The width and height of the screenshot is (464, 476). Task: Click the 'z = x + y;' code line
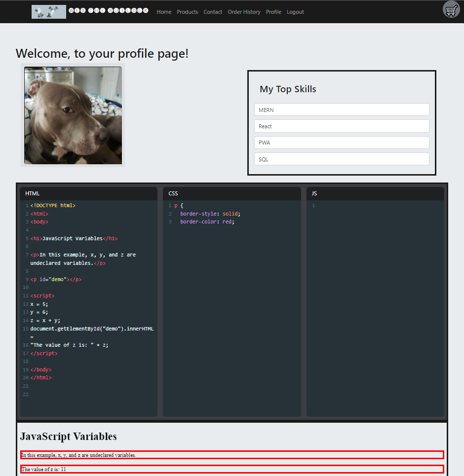click(45, 320)
